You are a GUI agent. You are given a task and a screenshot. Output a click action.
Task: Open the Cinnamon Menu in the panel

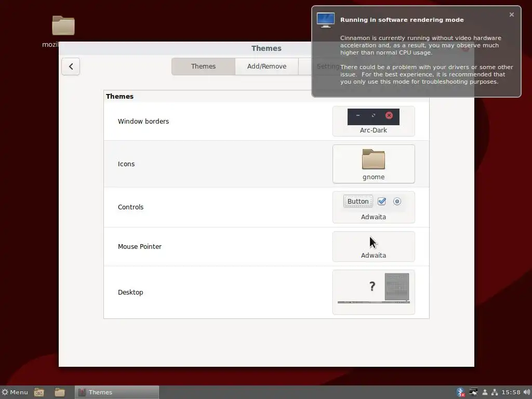tap(15, 392)
